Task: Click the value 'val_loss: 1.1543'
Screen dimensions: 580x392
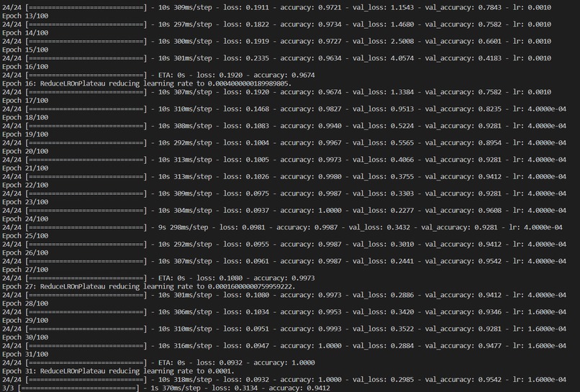Action: 383,7
